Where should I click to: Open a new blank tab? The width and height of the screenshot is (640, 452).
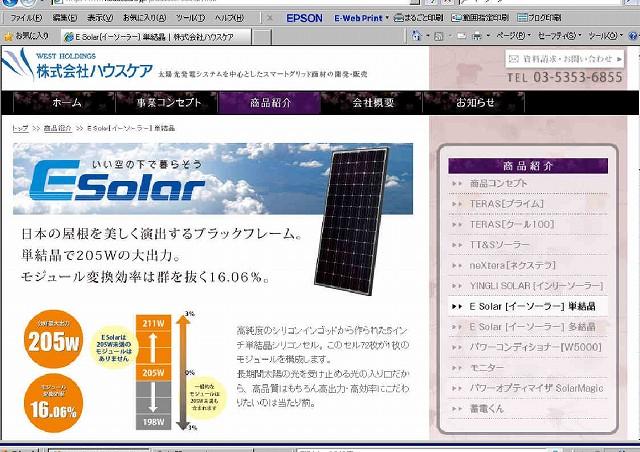(262, 37)
